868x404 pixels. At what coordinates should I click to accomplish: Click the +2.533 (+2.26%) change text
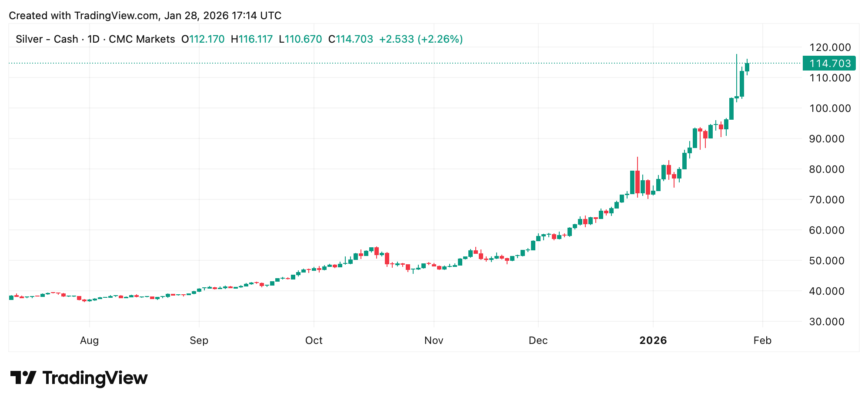click(x=421, y=39)
